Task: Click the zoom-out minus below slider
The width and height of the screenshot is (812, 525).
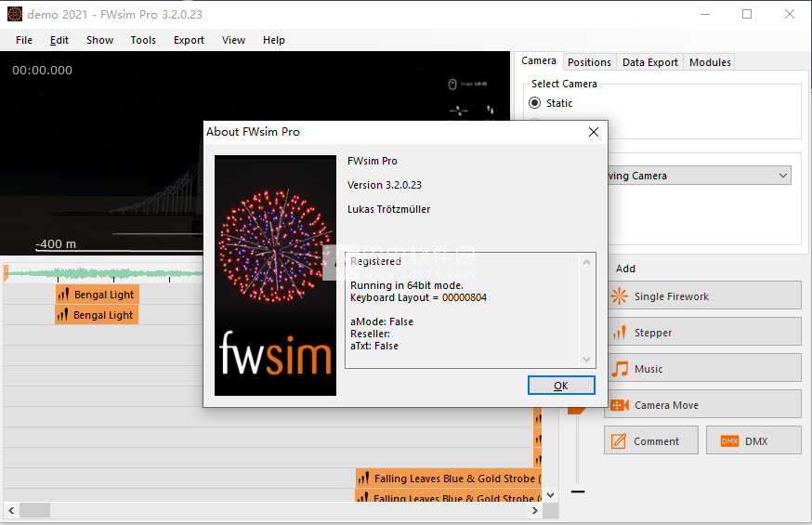Action: tap(578, 492)
